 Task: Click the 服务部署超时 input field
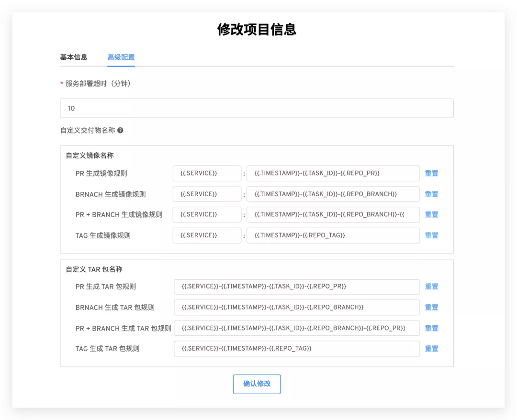(257, 108)
